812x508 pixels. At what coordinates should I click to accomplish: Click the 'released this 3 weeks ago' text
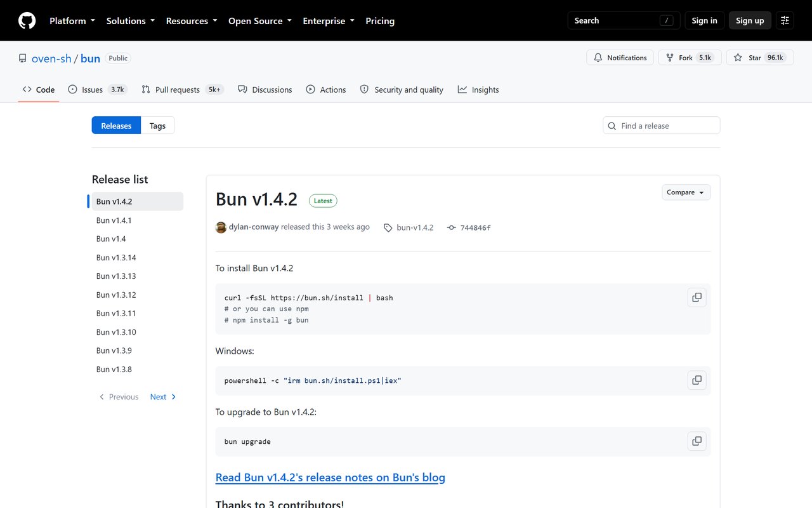(325, 227)
